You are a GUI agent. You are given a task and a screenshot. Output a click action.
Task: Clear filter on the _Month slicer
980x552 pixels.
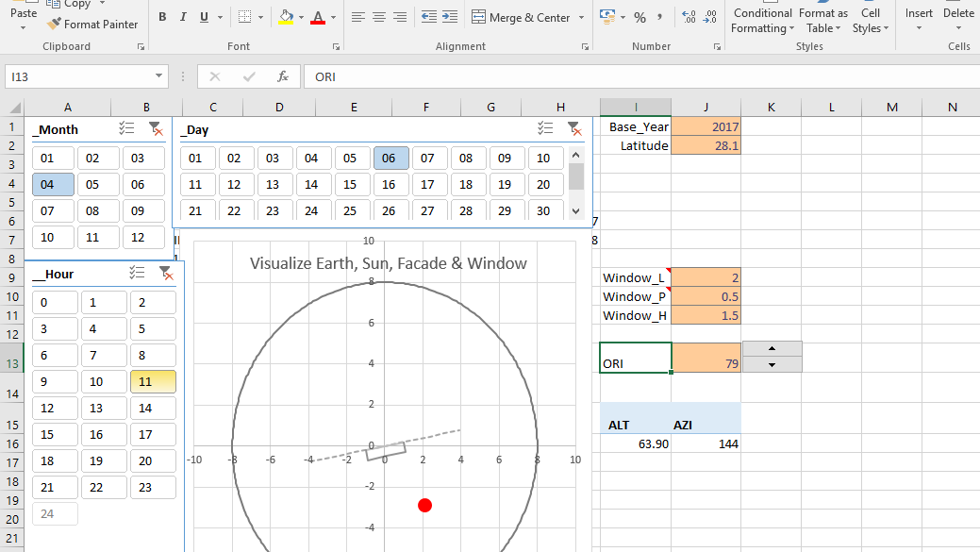[156, 128]
